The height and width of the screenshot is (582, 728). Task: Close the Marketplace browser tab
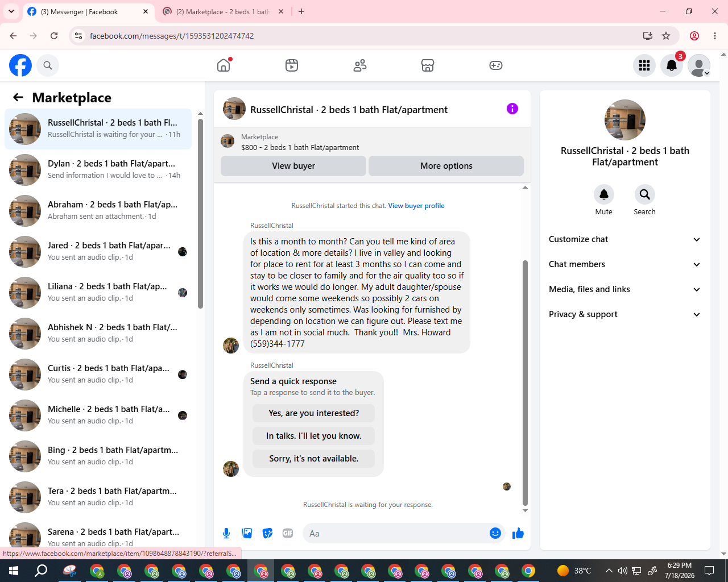[x=281, y=11]
